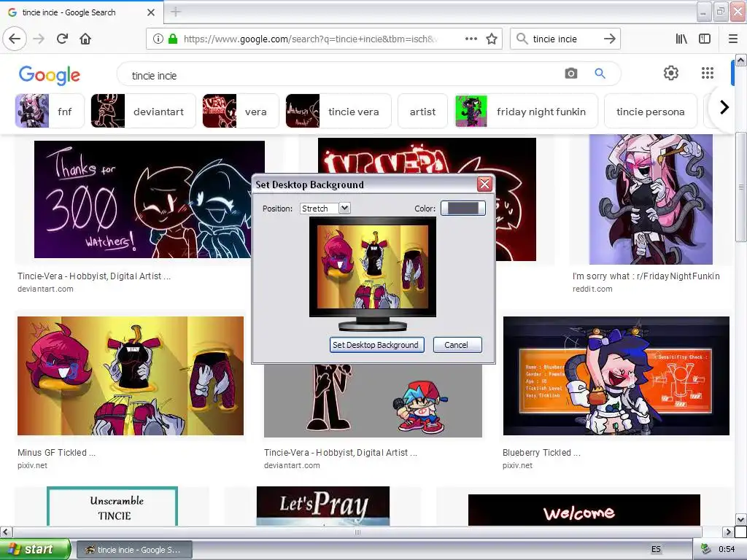The height and width of the screenshot is (560, 747).
Task: Open the Let's Pray image result
Action: pyautogui.click(x=323, y=506)
